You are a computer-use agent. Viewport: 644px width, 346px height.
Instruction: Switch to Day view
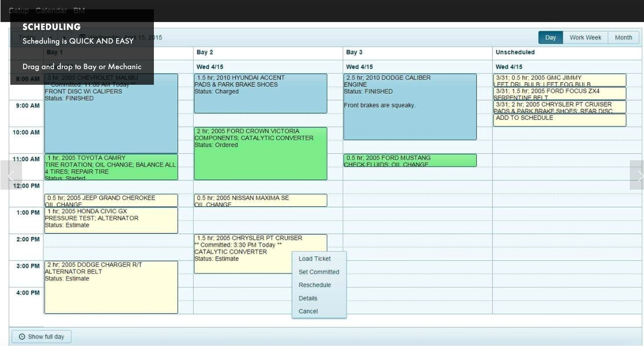point(550,38)
